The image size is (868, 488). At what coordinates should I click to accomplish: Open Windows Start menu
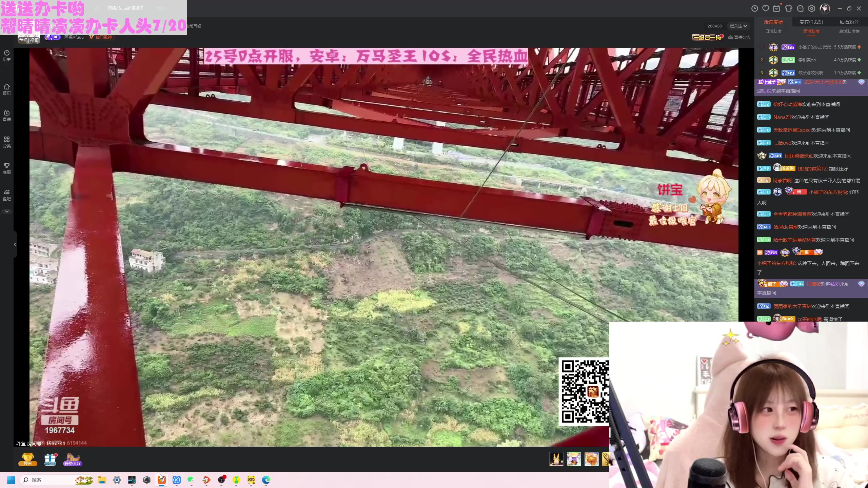pos(11,480)
